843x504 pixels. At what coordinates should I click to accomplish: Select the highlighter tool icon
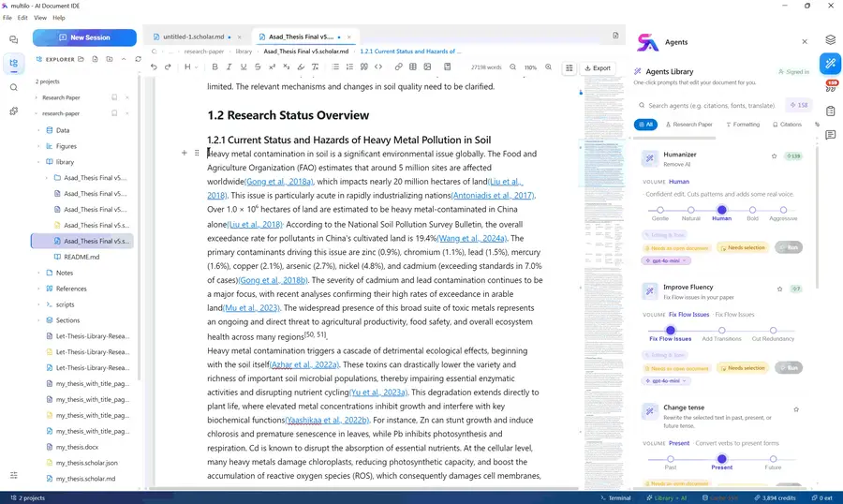pyautogui.click(x=301, y=67)
